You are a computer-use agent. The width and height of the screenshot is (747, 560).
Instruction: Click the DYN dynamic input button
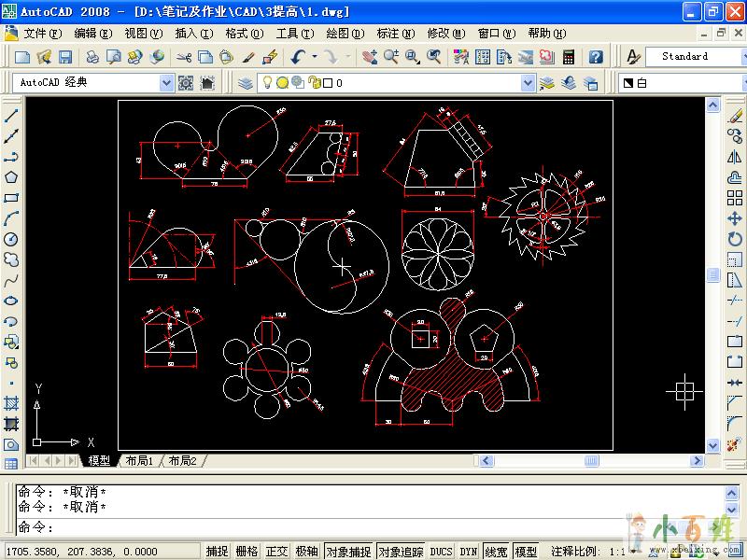468,552
